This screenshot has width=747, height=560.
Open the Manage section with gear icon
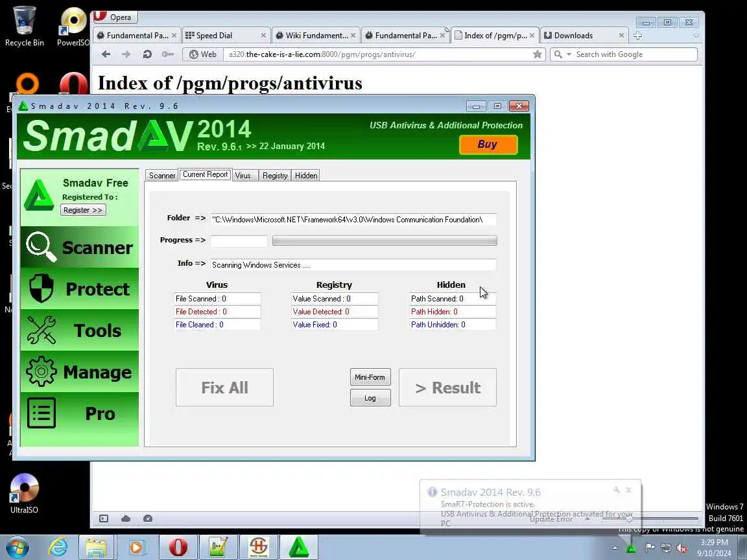click(80, 371)
